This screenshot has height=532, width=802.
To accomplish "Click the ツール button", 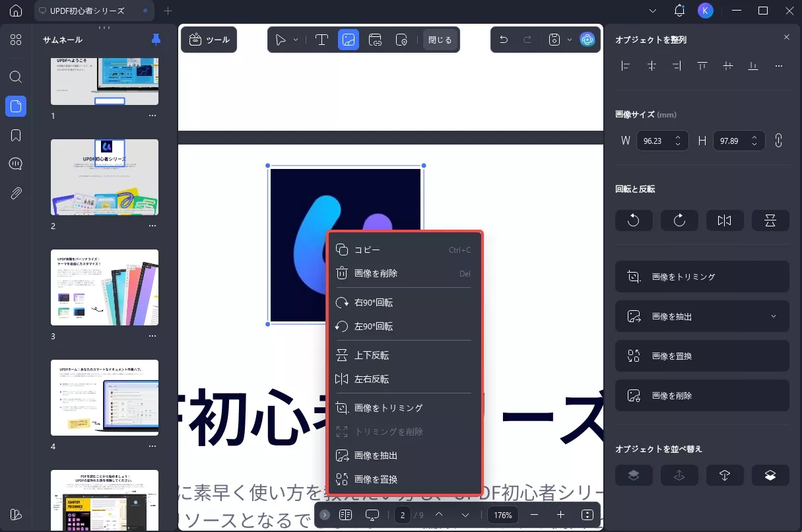I will click(x=209, y=40).
